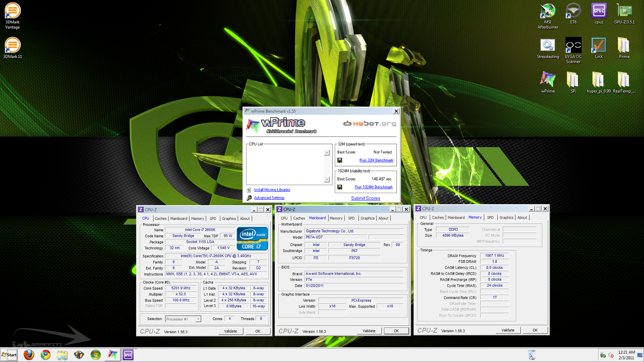
Task: Open the ET6 desktop icon
Action: 573,13
